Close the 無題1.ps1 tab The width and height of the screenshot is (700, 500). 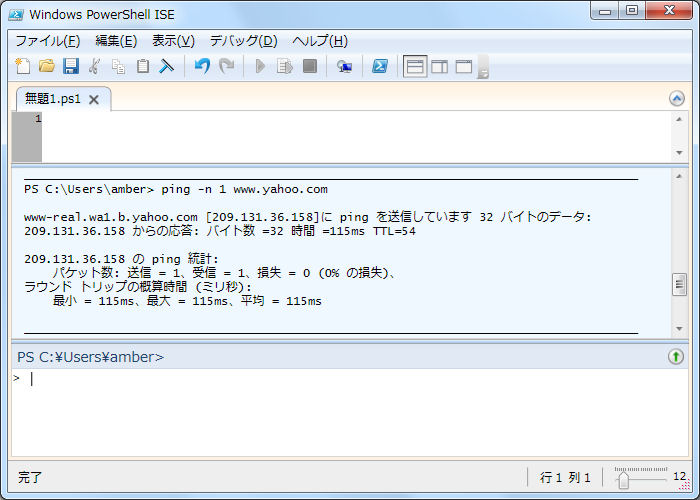pos(94,100)
